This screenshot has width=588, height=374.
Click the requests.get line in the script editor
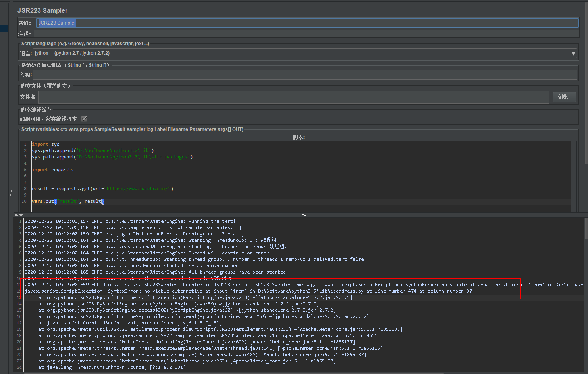tap(102, 189)
